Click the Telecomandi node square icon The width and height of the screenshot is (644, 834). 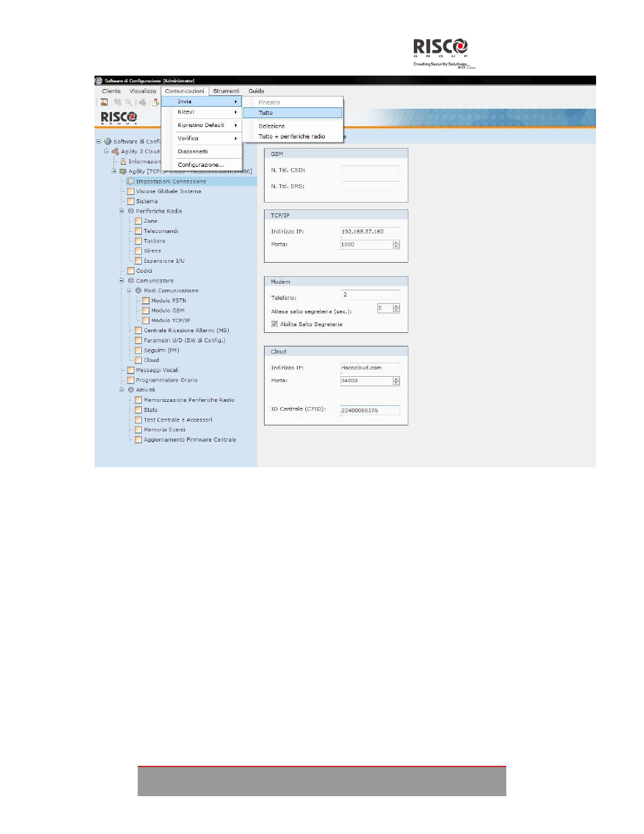(x=138, y=231)
